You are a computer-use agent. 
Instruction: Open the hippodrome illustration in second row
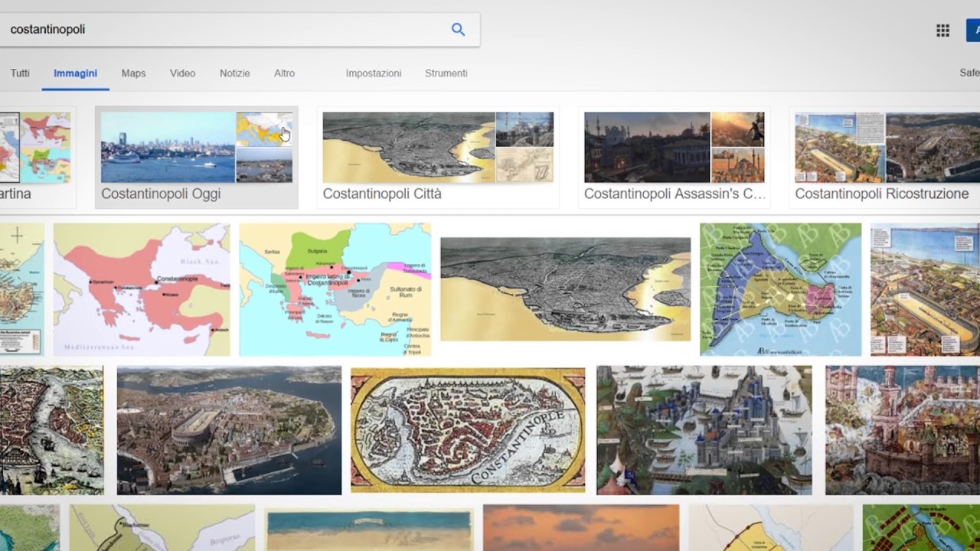(925, 289)
